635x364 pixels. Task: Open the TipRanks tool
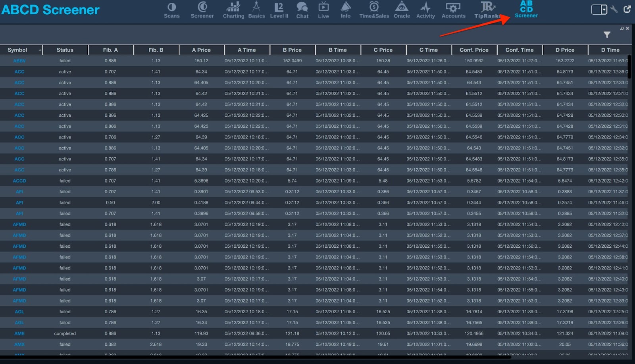pos(487,10)
